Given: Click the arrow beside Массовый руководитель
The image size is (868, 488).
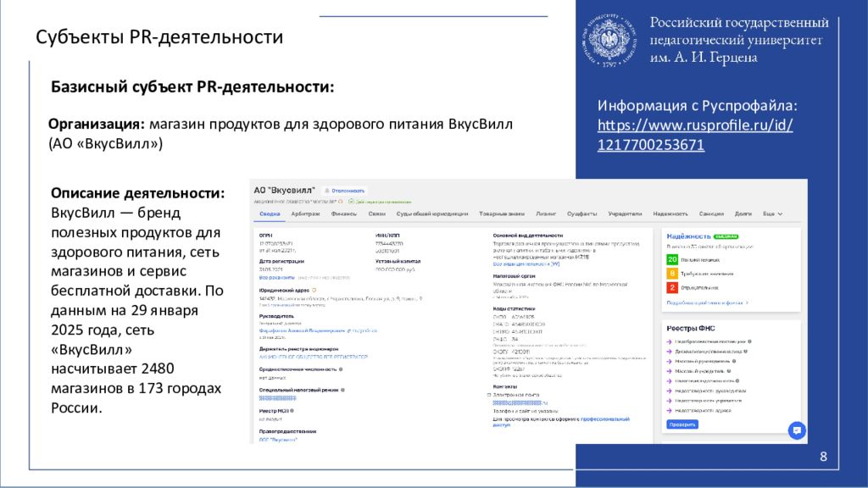Looking at the screenshot, I should pyautogui.click(x=670, y=361).
